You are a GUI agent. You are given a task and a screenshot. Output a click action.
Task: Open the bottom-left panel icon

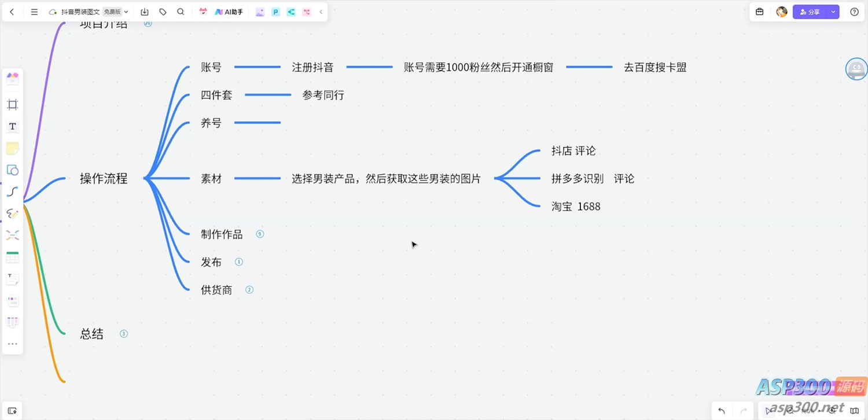coord(12,411)
